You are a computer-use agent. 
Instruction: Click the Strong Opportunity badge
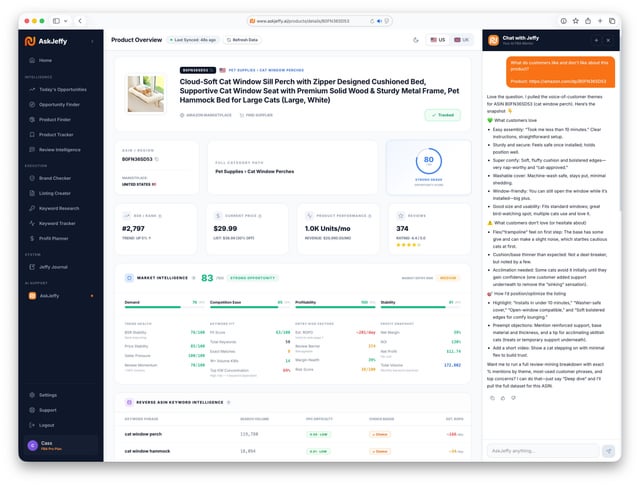coord(253,278)
